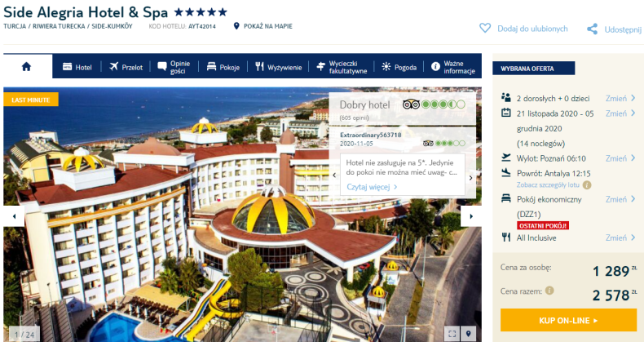Add hotel to favorites via heart icon

coord(485,29)
